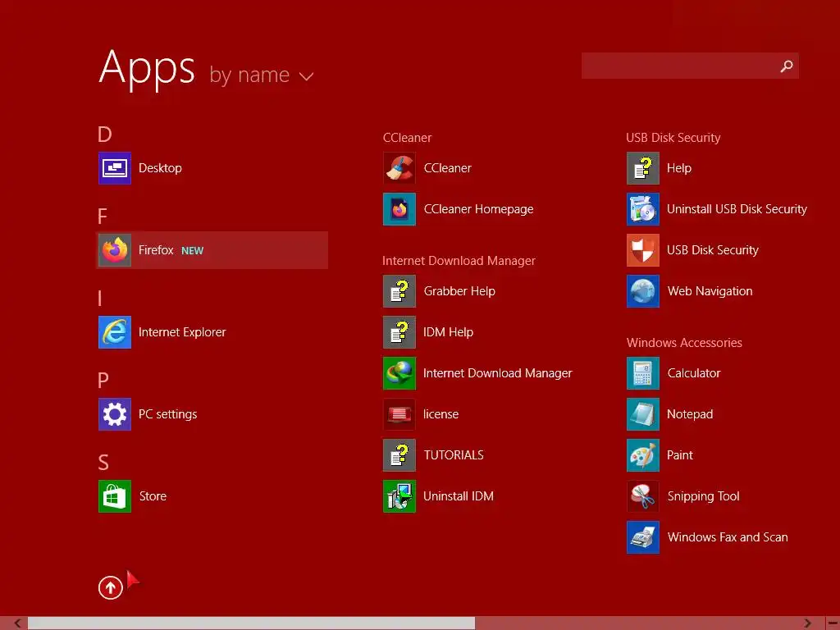Image resolution: width=840 pixels, height=630 pixels.
Task: Launch Internet Download Manager icon
Action: click(399, 373)
